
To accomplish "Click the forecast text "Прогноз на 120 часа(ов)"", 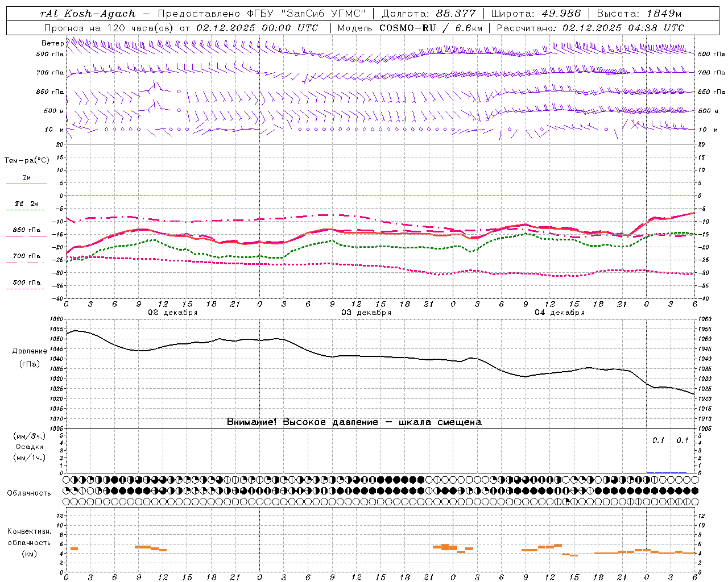I will click(x=109, y=28).
